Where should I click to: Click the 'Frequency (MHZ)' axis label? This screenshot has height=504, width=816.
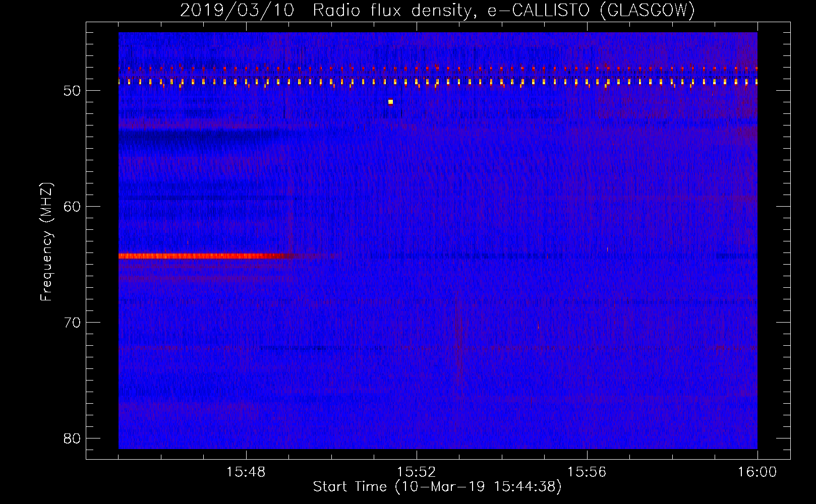coord(46,242)
